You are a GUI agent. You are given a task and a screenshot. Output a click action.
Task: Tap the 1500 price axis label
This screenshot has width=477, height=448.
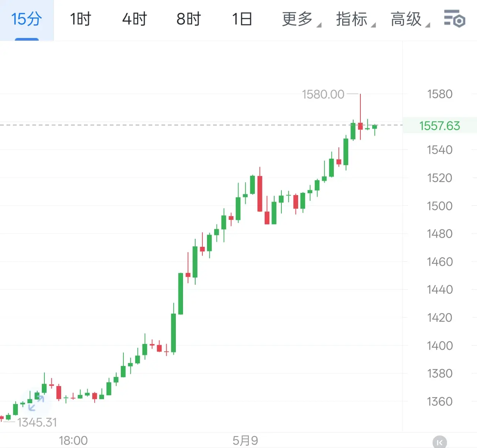tap(440, 206)
